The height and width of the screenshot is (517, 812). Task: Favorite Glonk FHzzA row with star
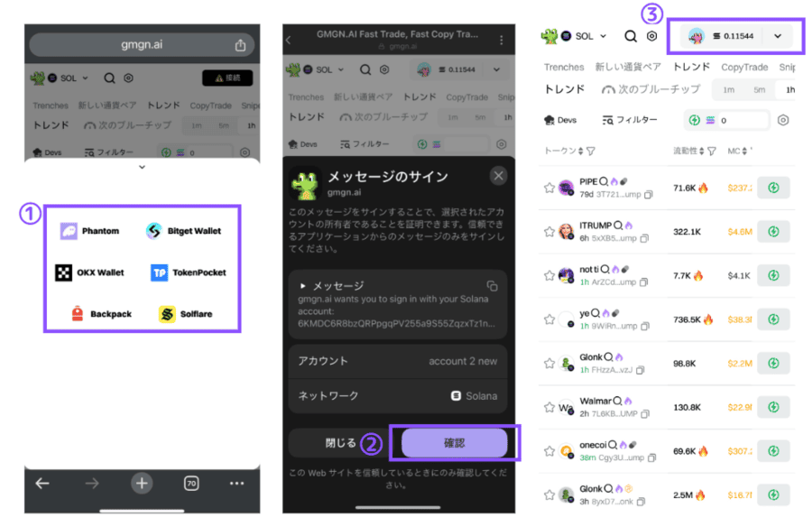549,363
